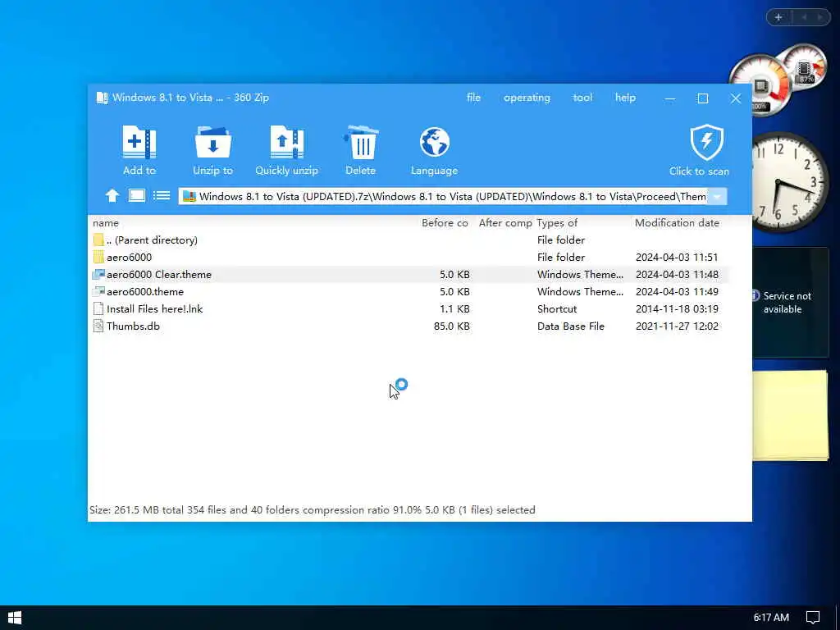
Task: Open the file menu
Action: [473, 98]
